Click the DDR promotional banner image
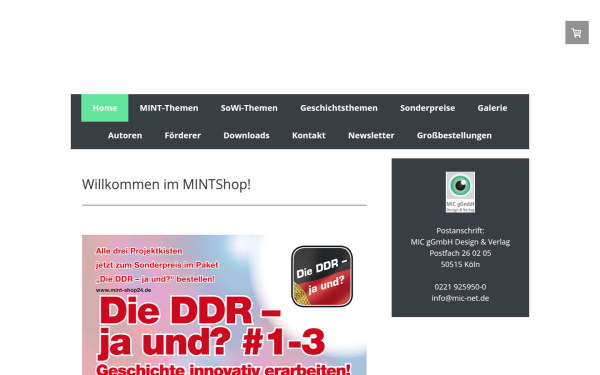 [224, 305]
